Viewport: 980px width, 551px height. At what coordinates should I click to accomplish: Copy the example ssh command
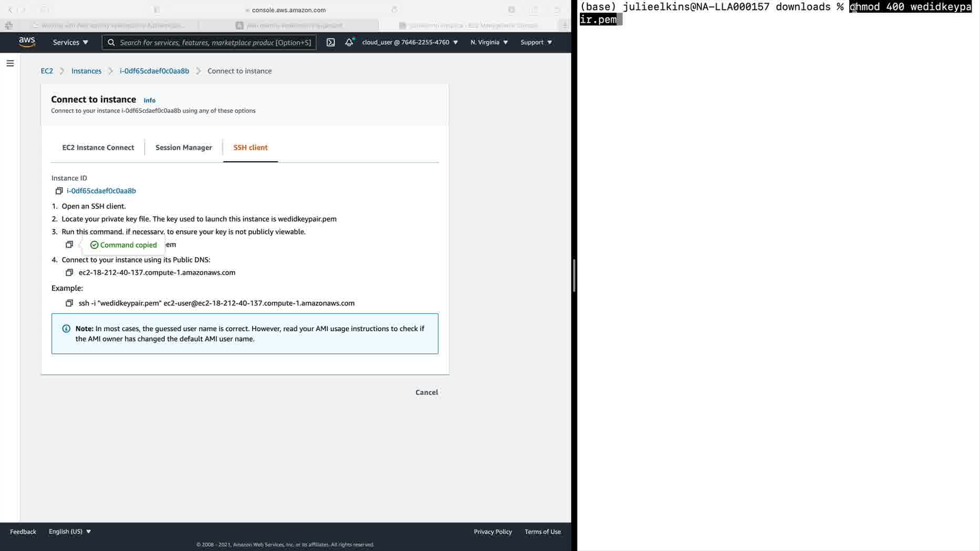tap(69, 303)
